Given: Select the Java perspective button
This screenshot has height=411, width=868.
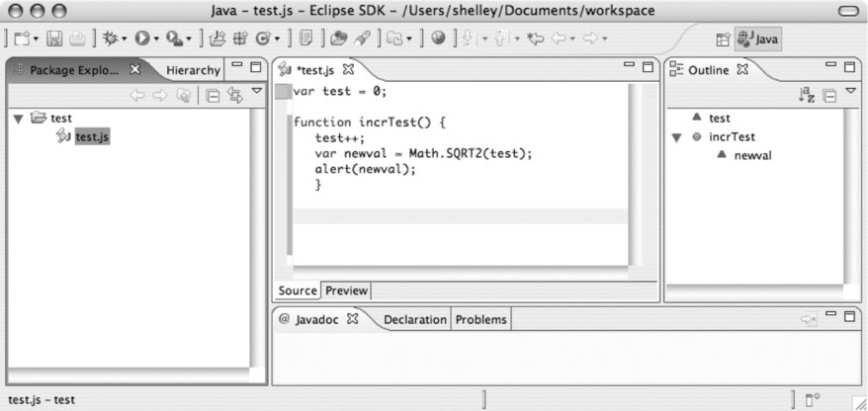Looking at the screenshot, I should [x=757, y=39].
